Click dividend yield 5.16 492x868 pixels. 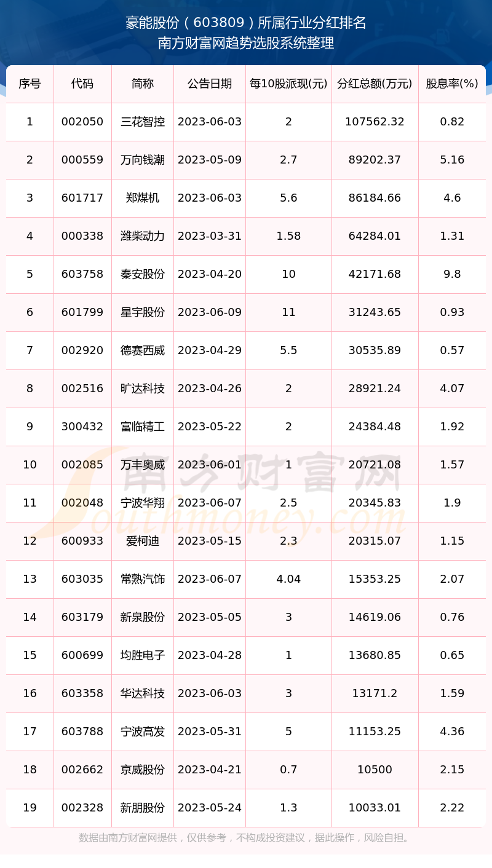452,160
